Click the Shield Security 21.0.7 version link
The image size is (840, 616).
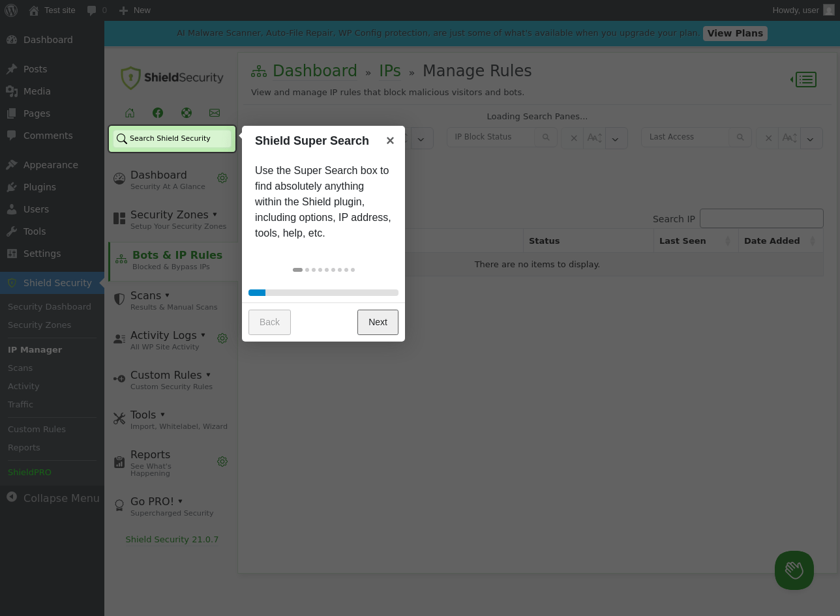pos(172,540)
